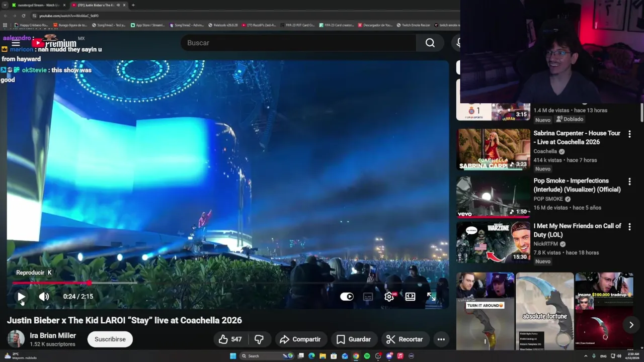
Task: Select the Justin Bieber YouTube browser tab
Action: [99, 5]
